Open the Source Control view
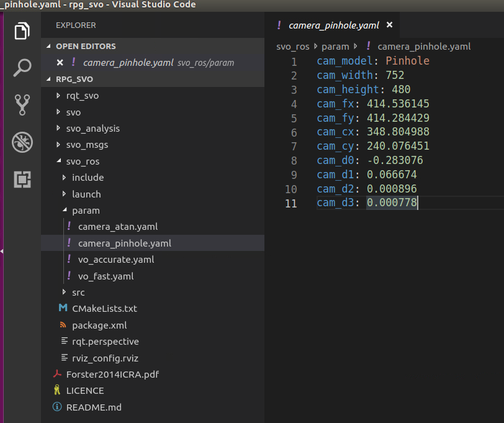Viewport: 504px width, 423px height. point(22,105)
